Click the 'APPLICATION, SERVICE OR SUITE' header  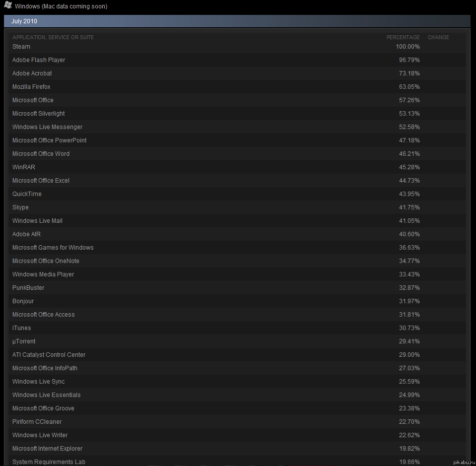click(53, 37)
